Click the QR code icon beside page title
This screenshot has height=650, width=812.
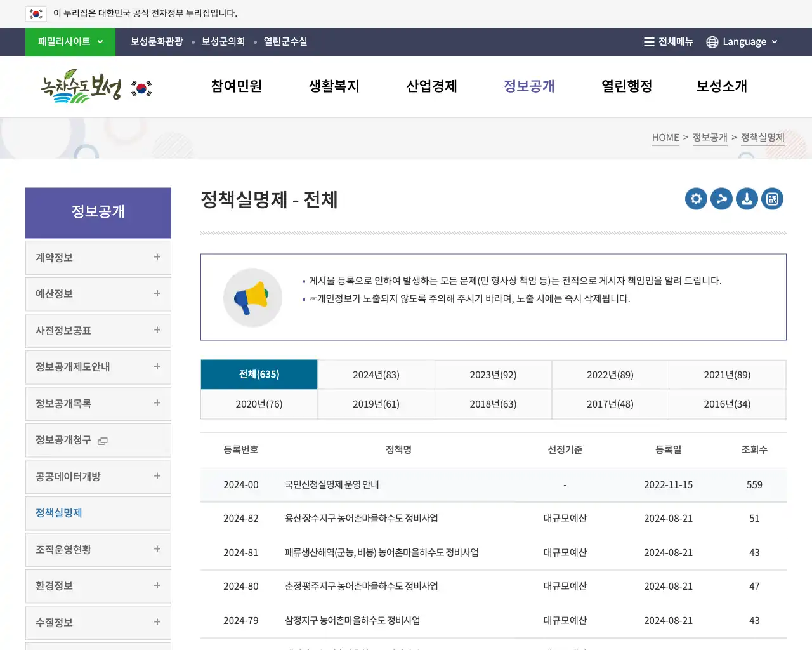click(x=772, y=199)
